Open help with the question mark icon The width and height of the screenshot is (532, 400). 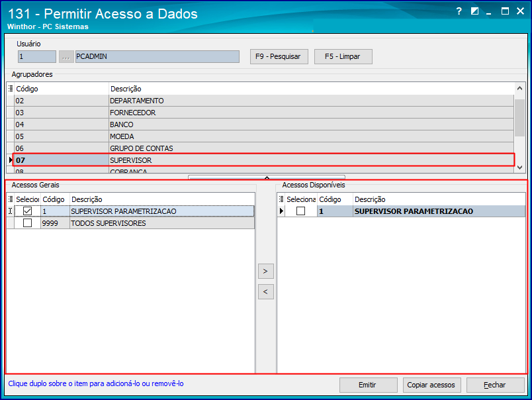click(459, 11)
